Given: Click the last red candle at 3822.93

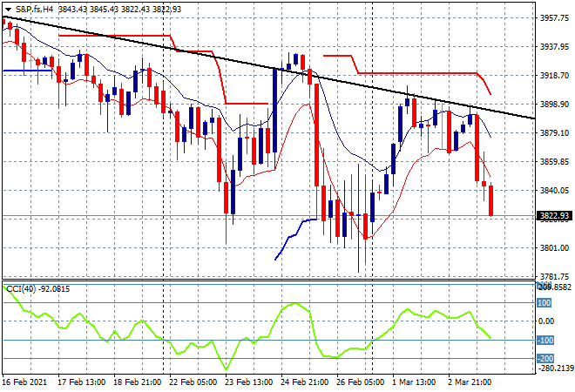Looking at the screenshot, I should click(490, 200).
